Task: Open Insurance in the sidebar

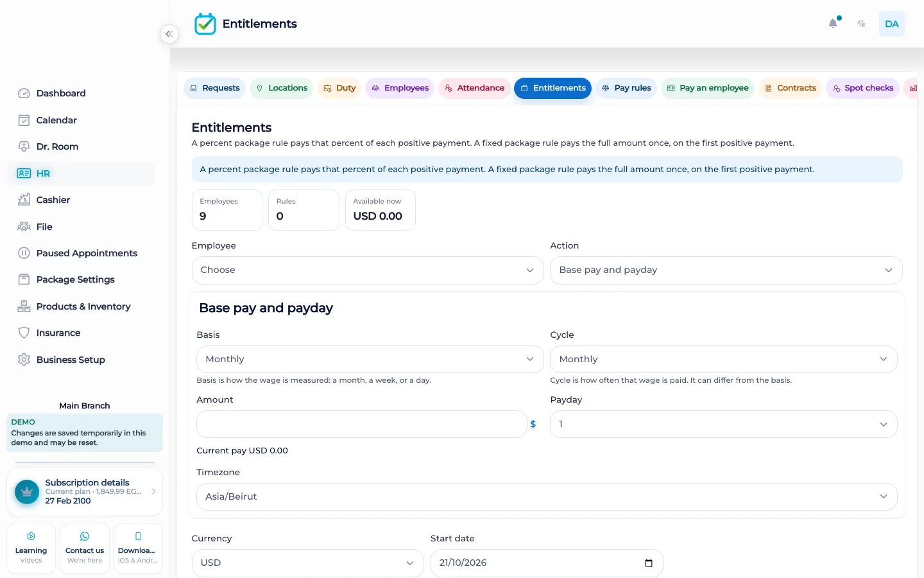Action: click(x=81, y=333)
